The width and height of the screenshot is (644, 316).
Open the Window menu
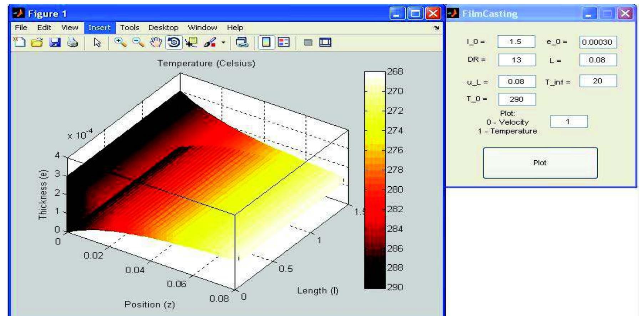[203, 27]
